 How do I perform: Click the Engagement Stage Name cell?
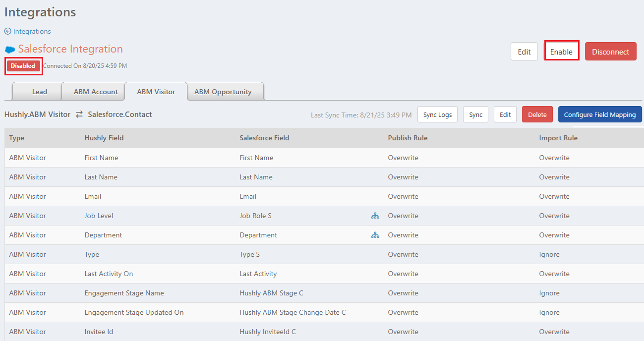coord(124,293)
